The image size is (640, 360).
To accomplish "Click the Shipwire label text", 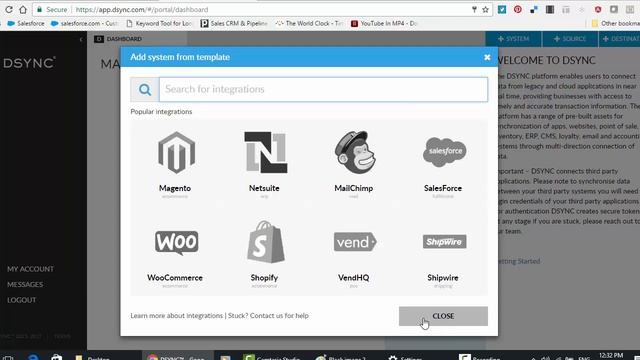I will tap(443, 278).
